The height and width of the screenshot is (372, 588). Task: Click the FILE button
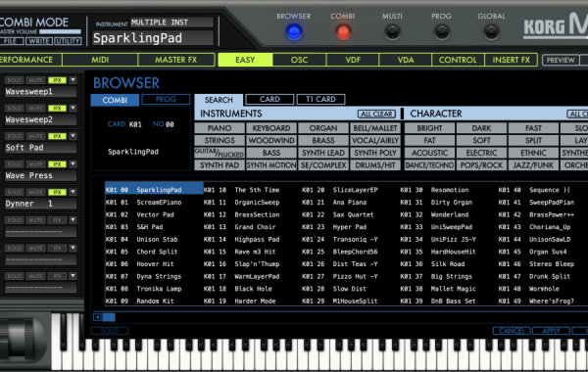11,41
